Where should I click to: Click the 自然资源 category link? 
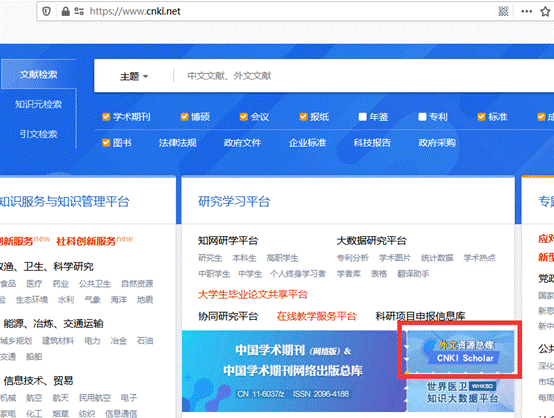tap(137, 284)
